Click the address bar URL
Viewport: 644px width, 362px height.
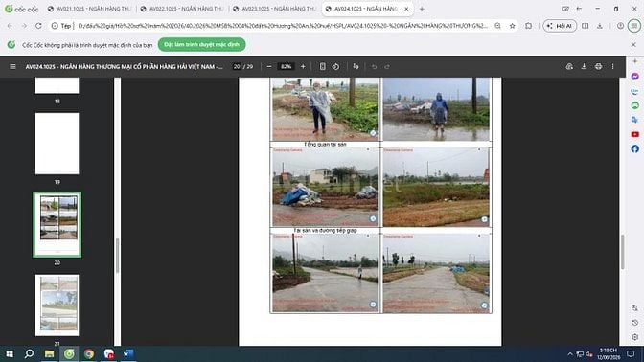283,26
